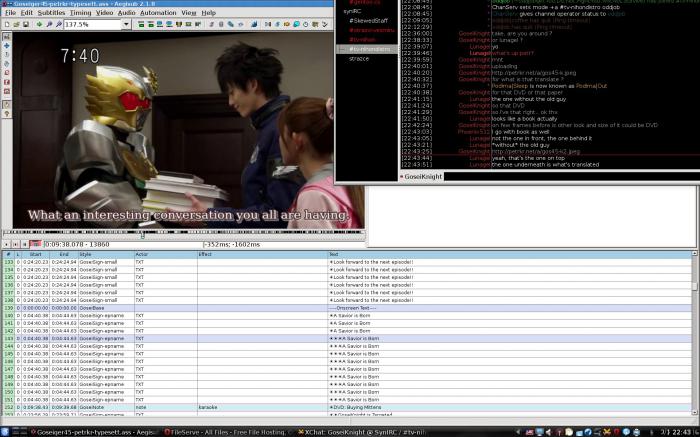Screen dimensions: 700x437
Task: Open the Timing menu
Action: pyautogui.click(x=80, y=13)
